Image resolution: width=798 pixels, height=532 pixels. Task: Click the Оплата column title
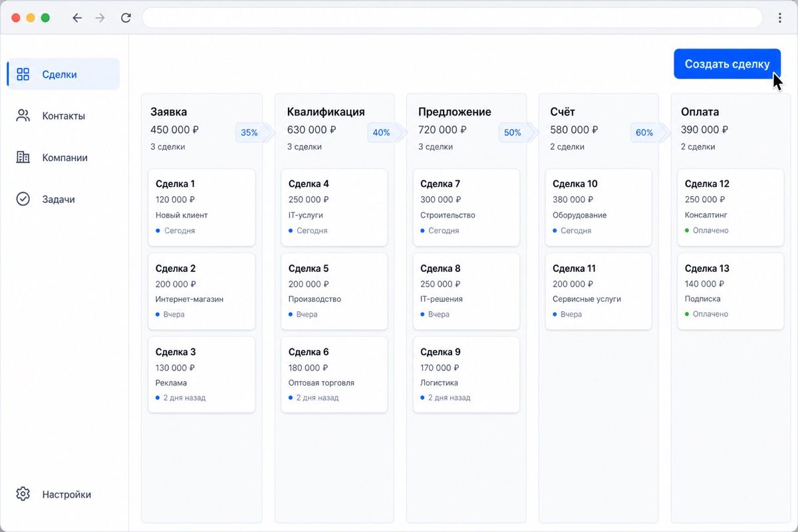point(700,112)
